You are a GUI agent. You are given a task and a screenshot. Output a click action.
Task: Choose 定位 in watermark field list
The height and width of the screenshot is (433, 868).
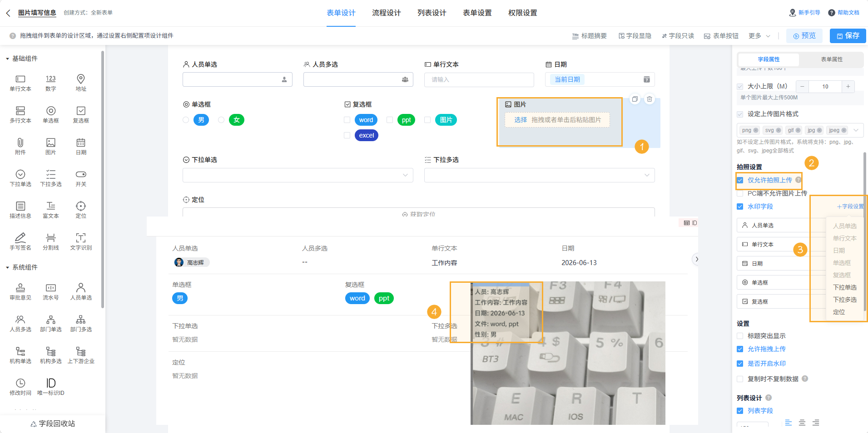point(839,312)
